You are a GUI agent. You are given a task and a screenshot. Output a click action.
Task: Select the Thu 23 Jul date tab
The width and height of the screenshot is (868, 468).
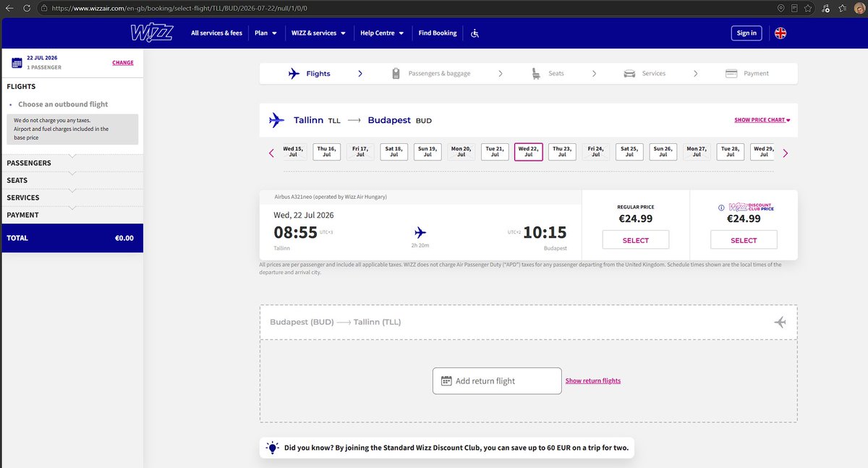pos(562,152)
